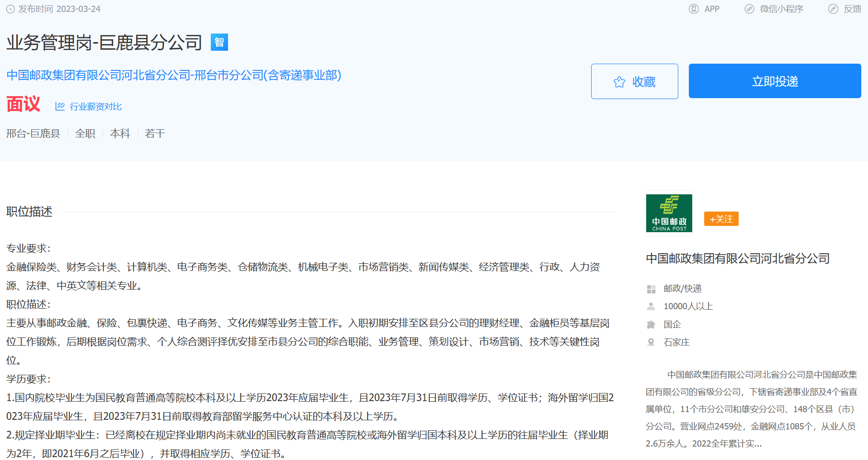This screenshot has width=868, height=460.
Task: Click the company introduction paragraph in sidebar
Action: point(752,409)
